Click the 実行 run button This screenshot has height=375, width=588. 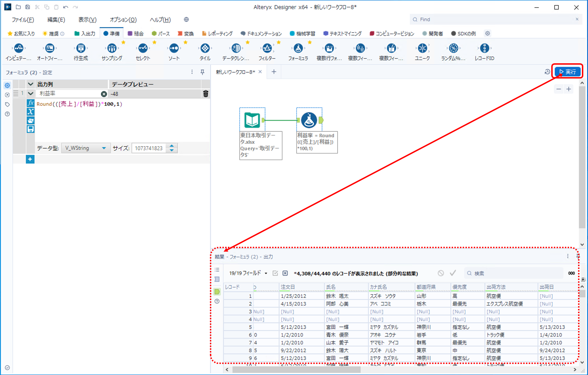click(x=567, y=72)
